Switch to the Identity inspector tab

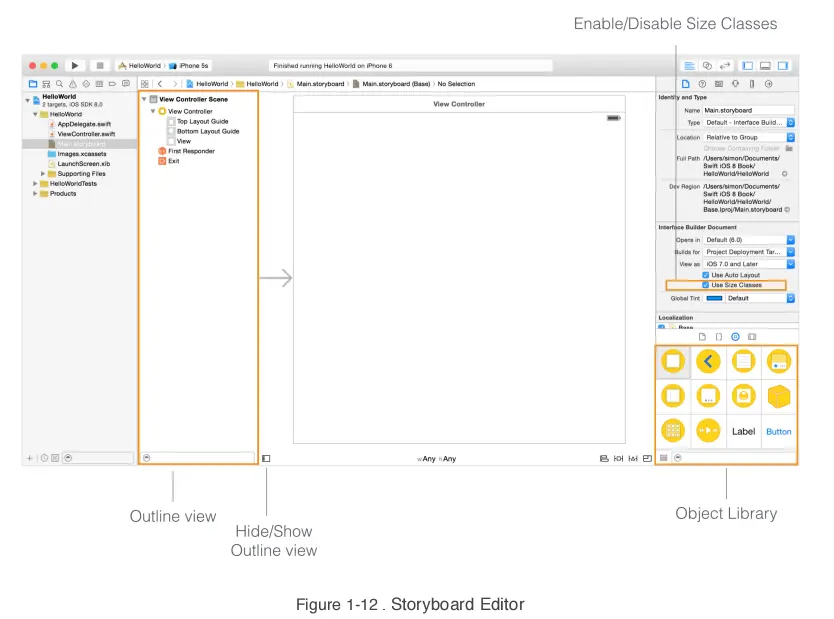click(719, 83)
